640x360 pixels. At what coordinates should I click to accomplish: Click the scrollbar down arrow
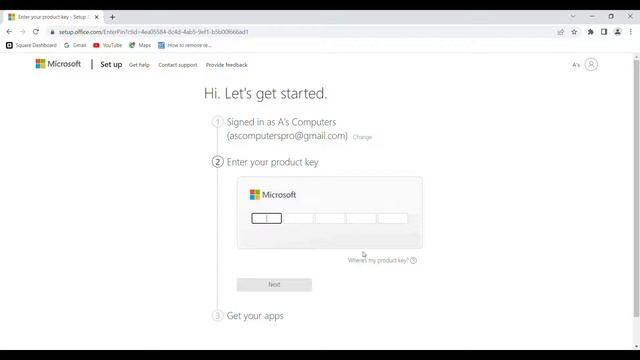[x=636, y=347]
